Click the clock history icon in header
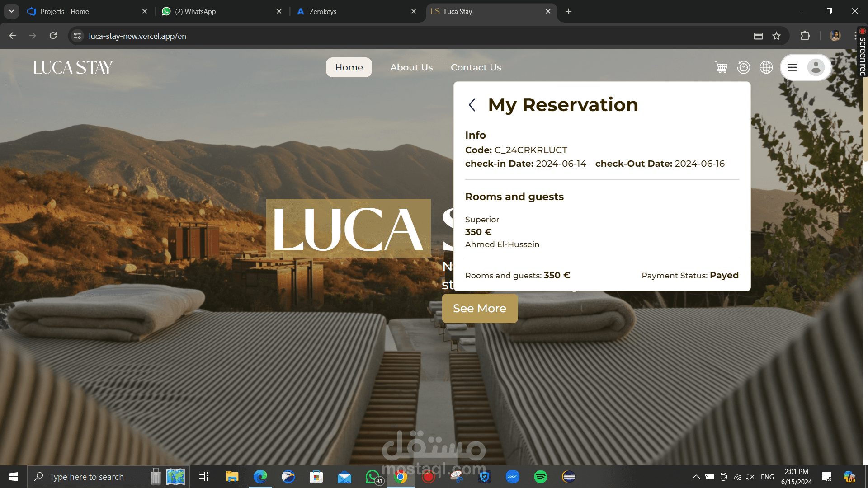The width and height of the screenshot is (868, 488). click(x=743, y=67)
